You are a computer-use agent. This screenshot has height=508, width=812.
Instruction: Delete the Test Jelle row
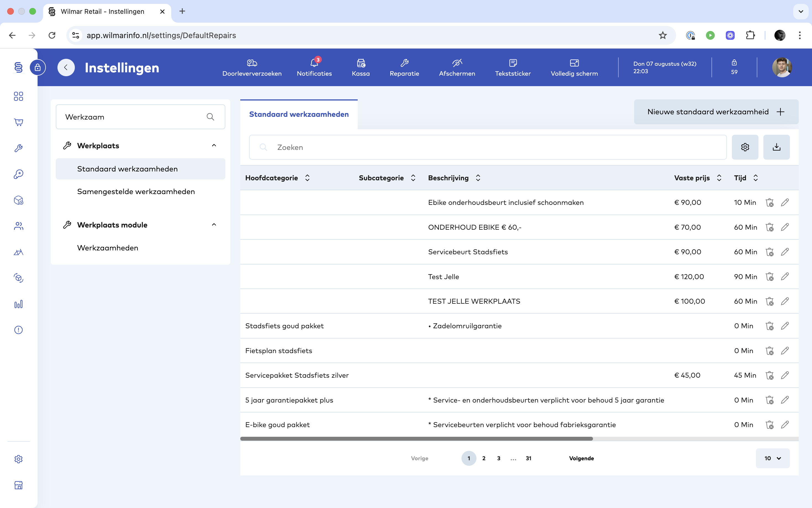pyautogui.click(x=769, y=277)
